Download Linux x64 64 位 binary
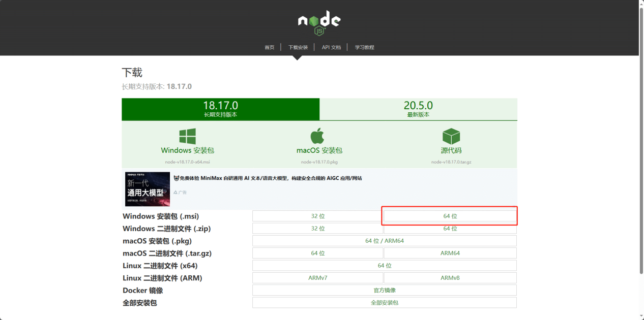Viewport: 644px width, 320px height. coord(385,266)
